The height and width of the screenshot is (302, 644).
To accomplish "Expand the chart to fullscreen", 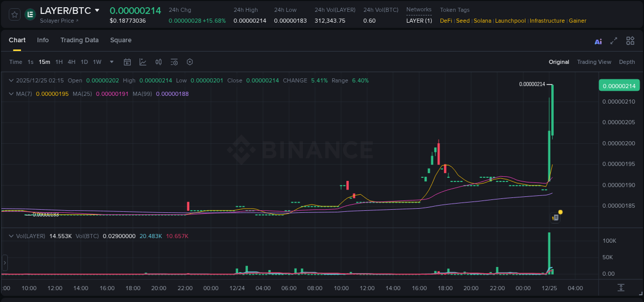I will [x=613, y=41].
